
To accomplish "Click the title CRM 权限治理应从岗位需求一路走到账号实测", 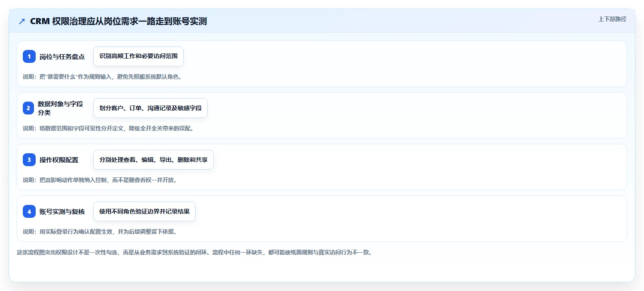I will pyautogui.click(x=118, y=22).
